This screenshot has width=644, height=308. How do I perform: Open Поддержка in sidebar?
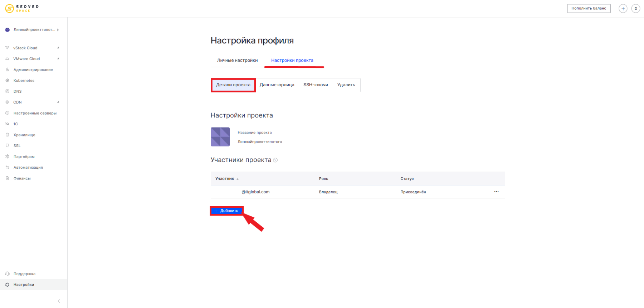[24, 274]
